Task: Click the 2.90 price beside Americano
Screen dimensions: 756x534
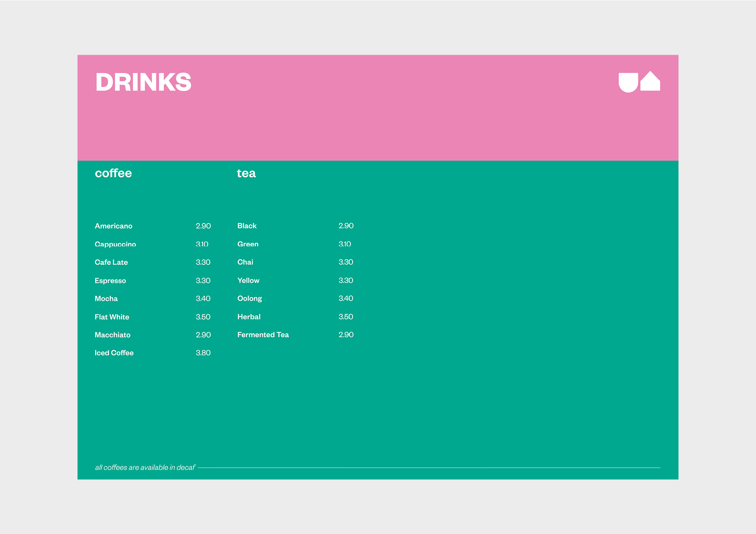Action: pos(203,226)
